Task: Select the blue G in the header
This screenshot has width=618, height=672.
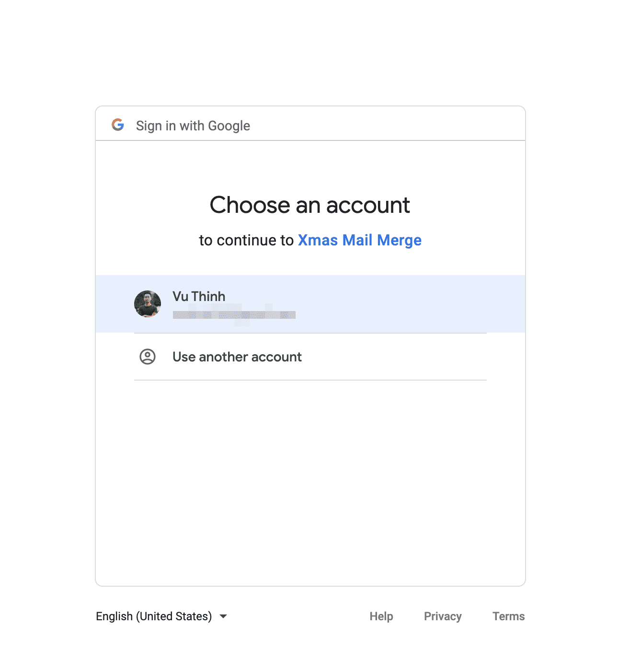Action: point(117,125)
